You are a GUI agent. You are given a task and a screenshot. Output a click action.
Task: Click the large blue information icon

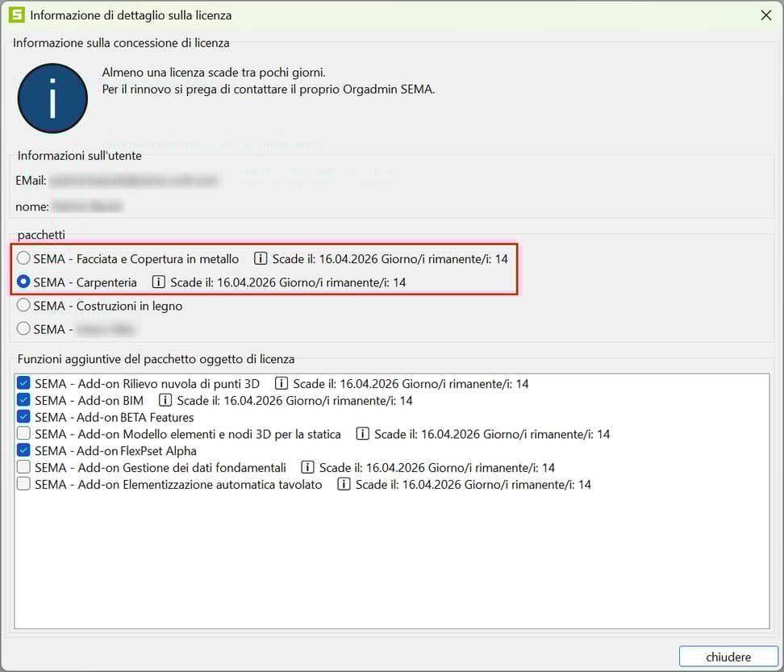click(52, 98)
